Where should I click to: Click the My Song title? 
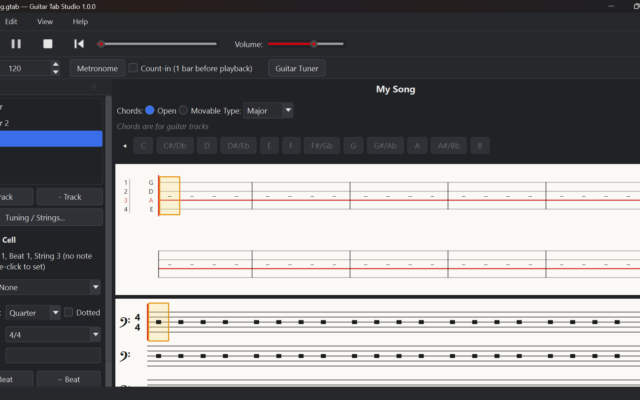[396, 89]
